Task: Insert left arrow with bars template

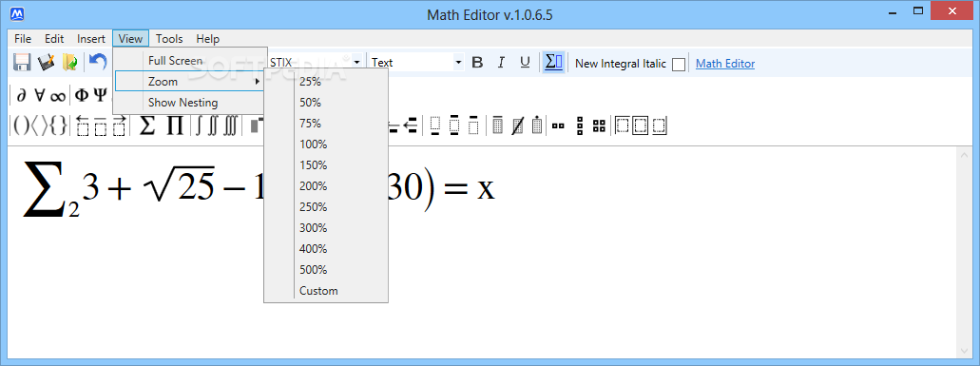Action: coord(411,125)
